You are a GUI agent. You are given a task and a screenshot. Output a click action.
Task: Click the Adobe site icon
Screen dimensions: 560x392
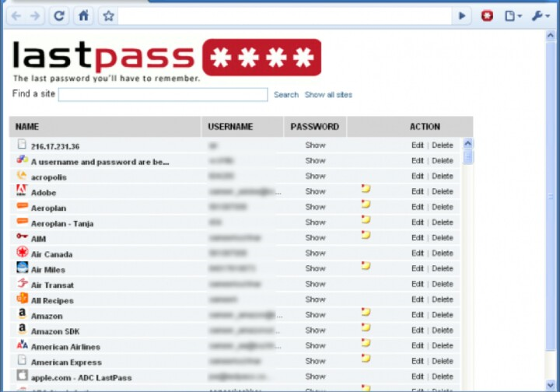tap(22, 191)
